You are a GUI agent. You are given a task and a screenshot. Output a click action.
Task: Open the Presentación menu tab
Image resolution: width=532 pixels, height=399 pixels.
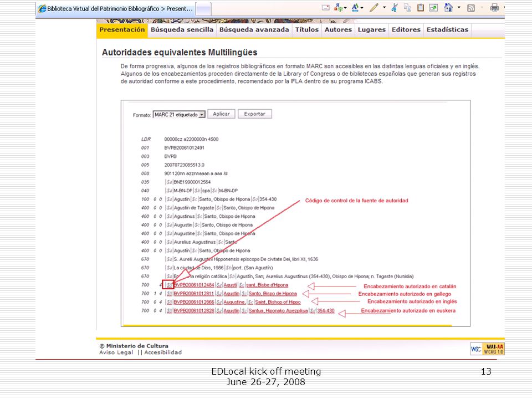pos(122,30)
